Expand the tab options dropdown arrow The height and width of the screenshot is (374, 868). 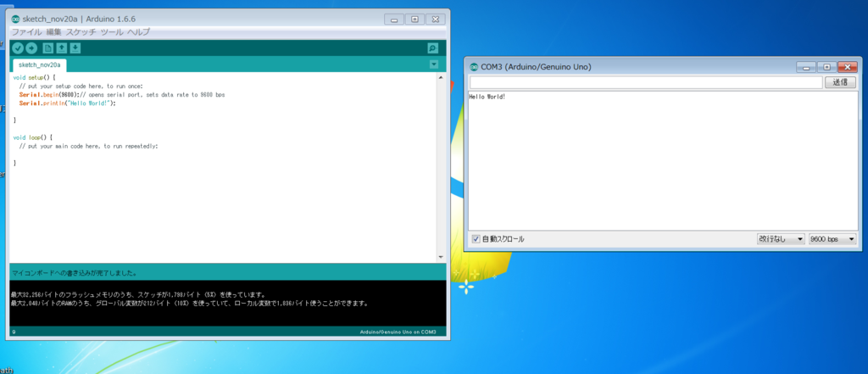click(x=434, y=64)
